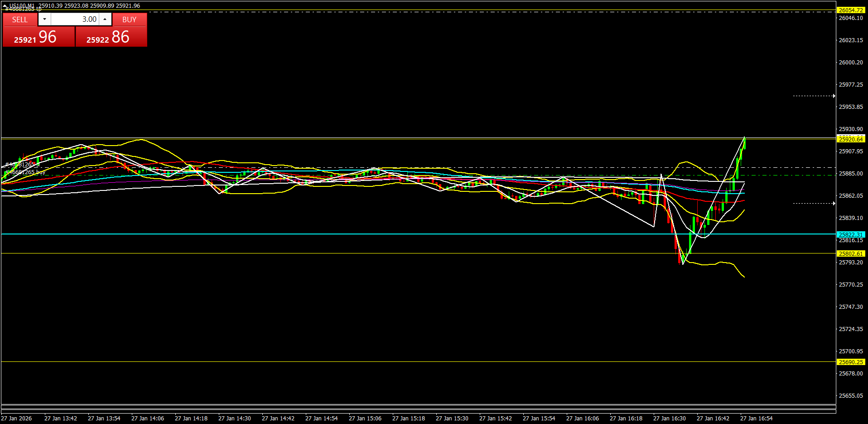The height and width of the screenshot is (424, 868).
Task: Click the sell price 25921.96 tile
Action: tap(39, 37)
